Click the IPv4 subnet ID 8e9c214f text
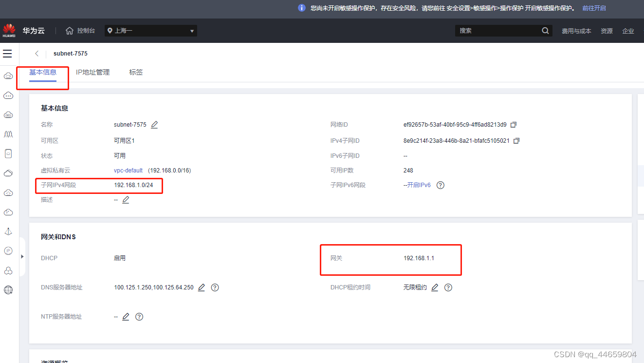Viewport: 644px width, 363px height. [457, 141]
